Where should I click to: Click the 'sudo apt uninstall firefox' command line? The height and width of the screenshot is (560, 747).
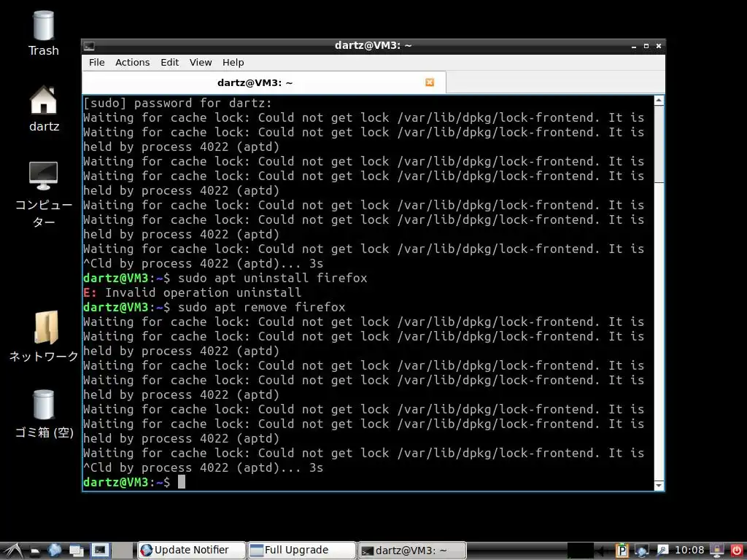click(225, 278)
